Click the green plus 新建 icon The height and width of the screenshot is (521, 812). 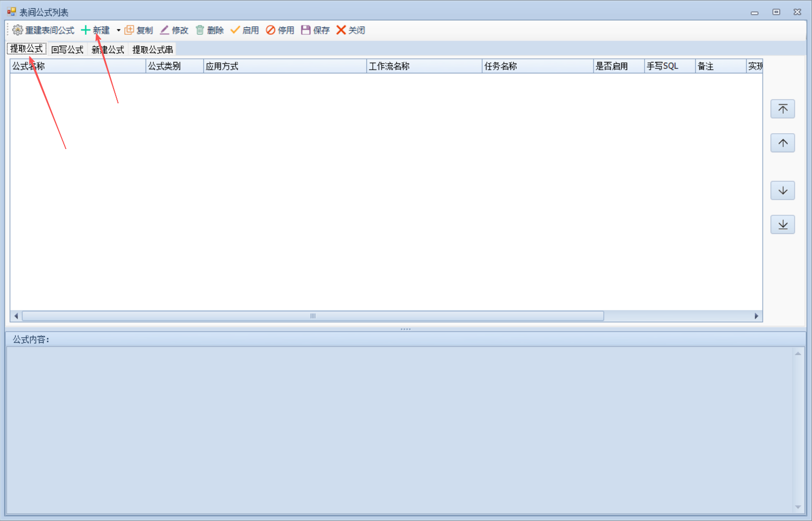point(85,30)
